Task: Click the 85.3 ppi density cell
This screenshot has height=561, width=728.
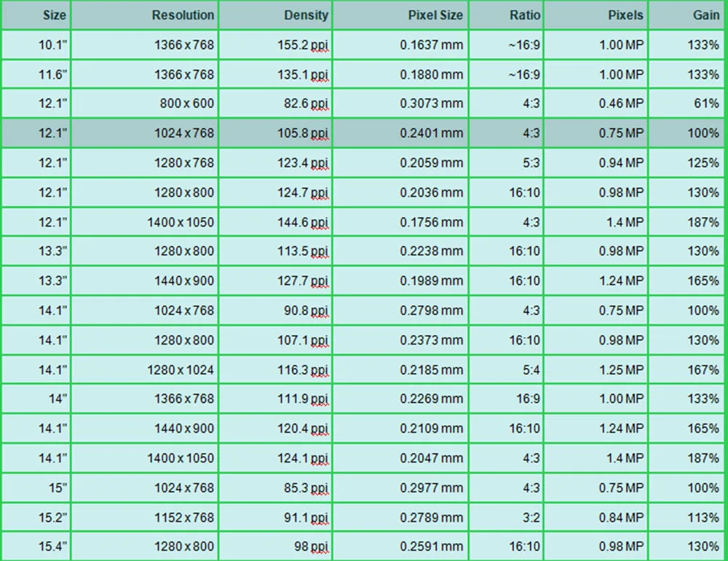Action: (276, 488)
